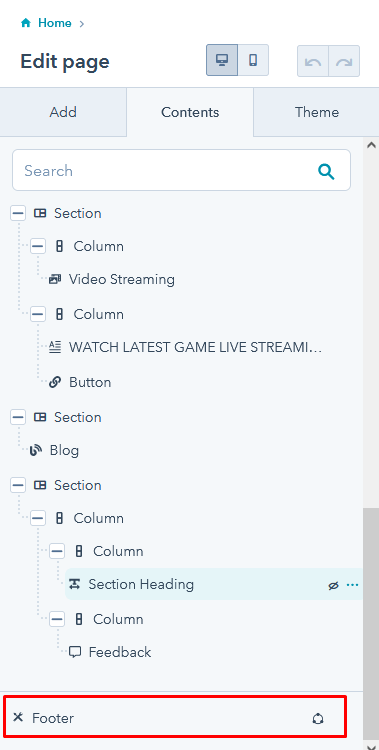The width and height of the screenshot is (379, 750).
Task: Select the Feedback module row
Action: click(120, 652)
